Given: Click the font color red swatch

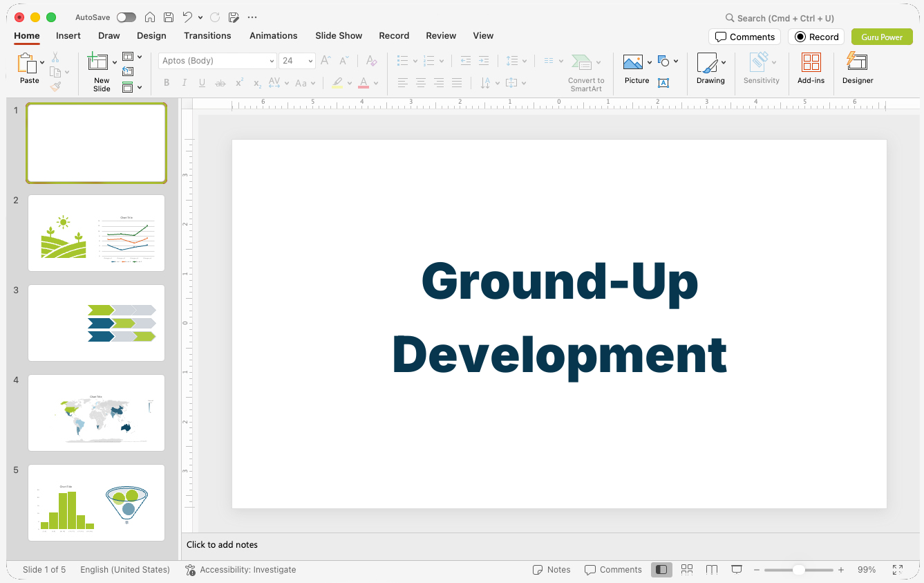Looking at the screenshot, I should click(364, 83).
